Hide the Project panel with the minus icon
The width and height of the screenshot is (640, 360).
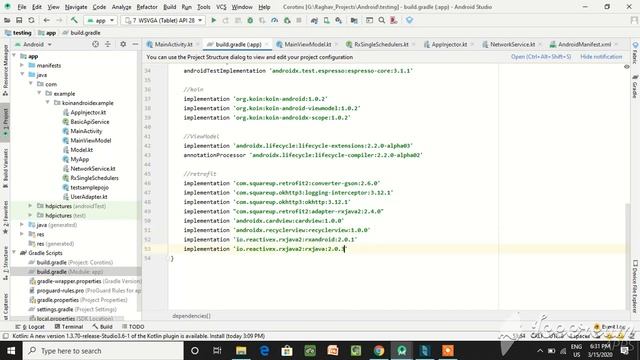coord(135,44)
